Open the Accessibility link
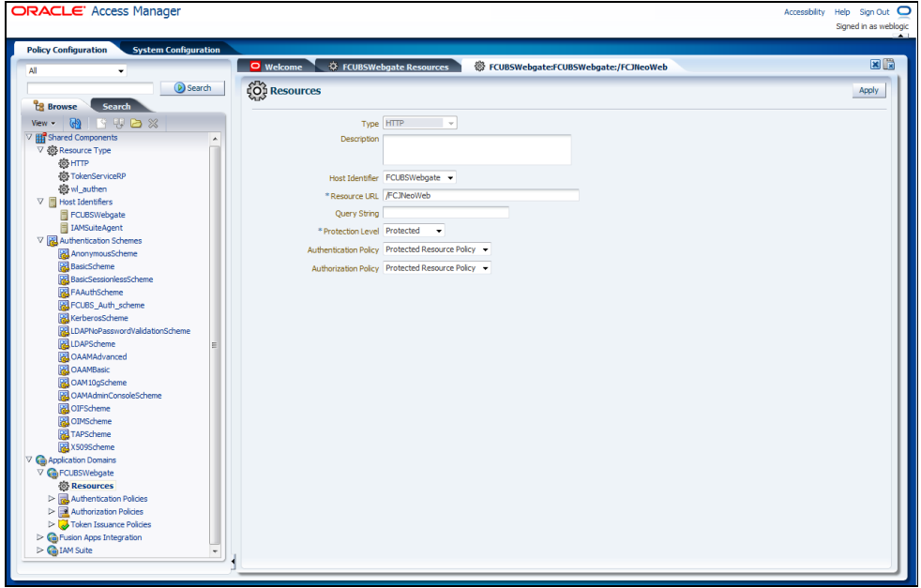This screenshot has height=588, width=921. [x=804, y=12]
